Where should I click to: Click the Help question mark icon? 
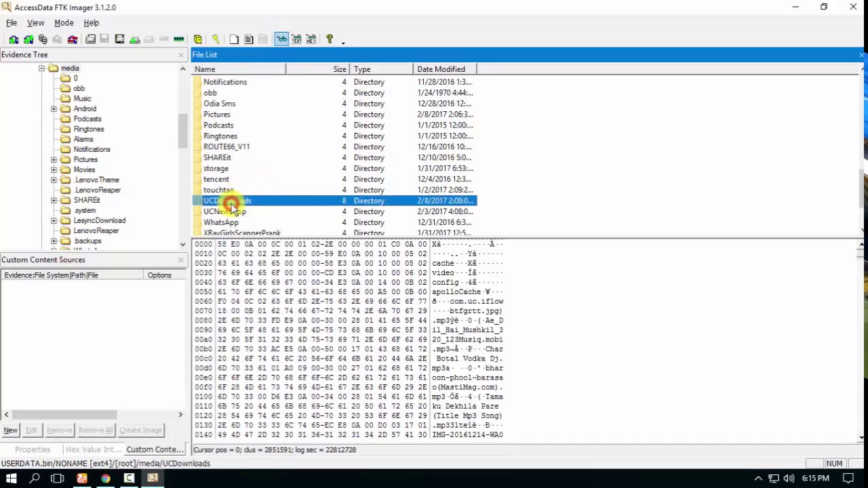tap(330, 39)
